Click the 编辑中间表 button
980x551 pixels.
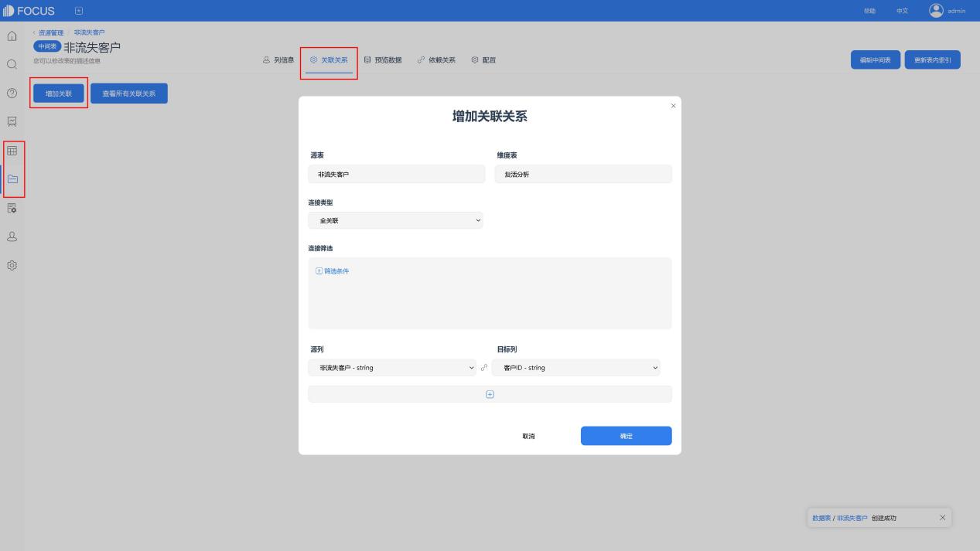[x=876, y=60]
